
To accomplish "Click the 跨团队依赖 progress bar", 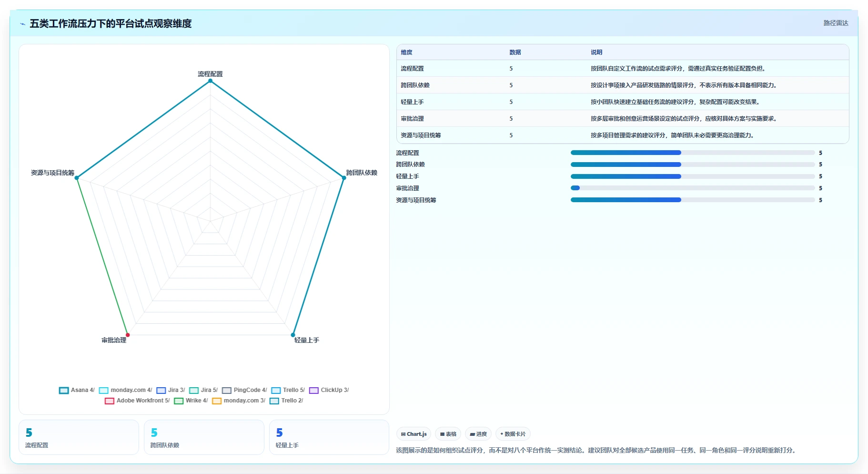I will pyautogui.click(x=693, y=165).
